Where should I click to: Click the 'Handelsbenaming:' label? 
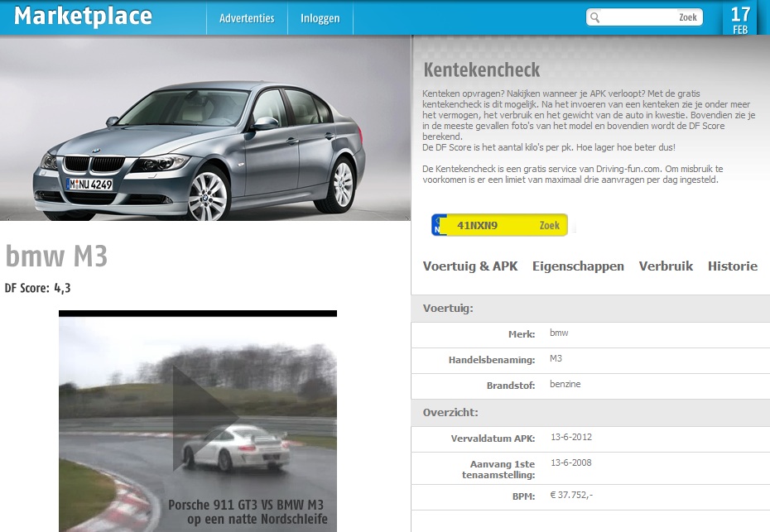click(x=492, y=360)
